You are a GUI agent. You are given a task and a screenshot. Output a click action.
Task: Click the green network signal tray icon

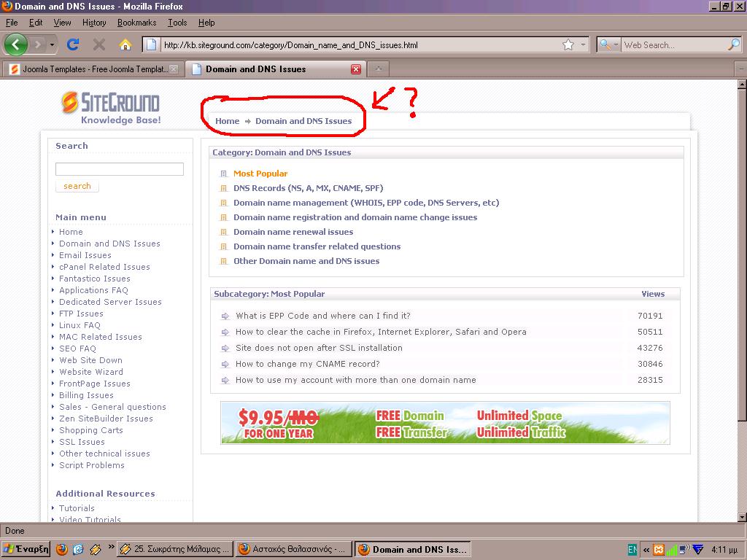click(x=671, y=550)
